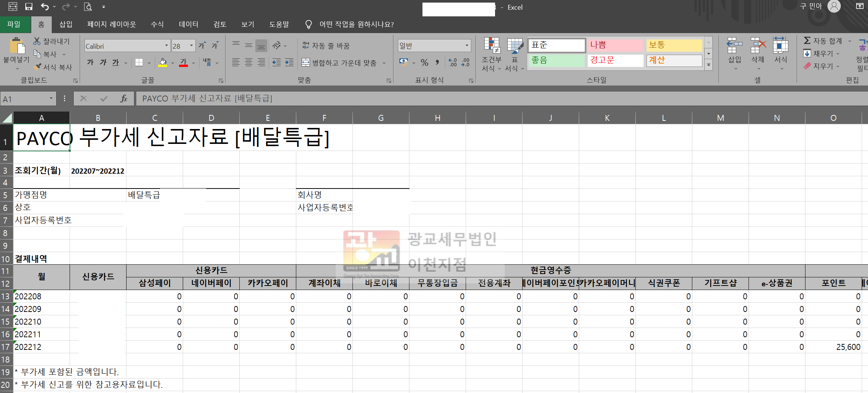Screen dimensions: 868x393
Task: Click the 병합하고 가운데 맞춤 button
Action: coord(339,63)
